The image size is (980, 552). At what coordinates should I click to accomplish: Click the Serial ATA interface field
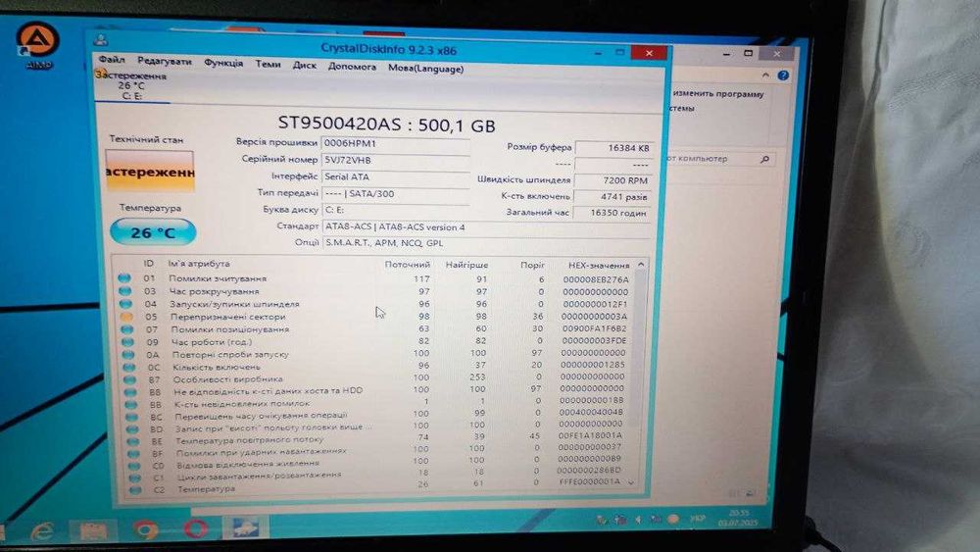[x=395, y=176]
